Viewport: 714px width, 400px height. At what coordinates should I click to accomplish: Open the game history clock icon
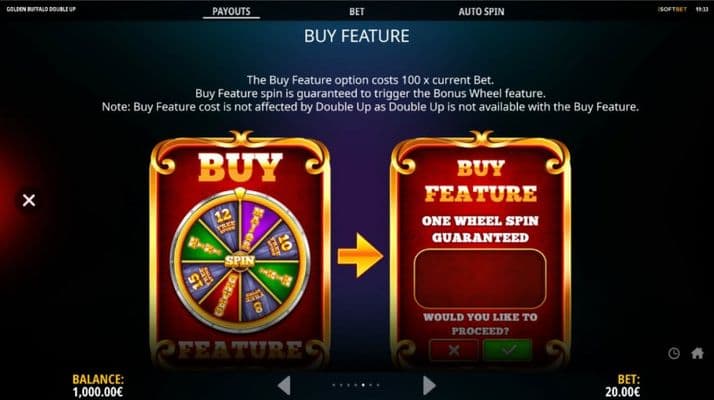[x=674, y=353]
